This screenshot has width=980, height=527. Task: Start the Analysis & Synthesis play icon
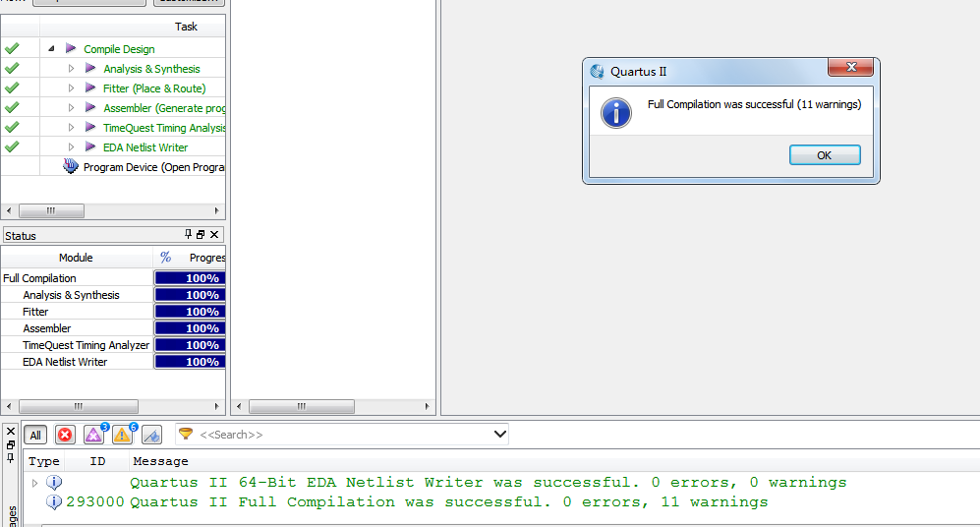[90, 68]
